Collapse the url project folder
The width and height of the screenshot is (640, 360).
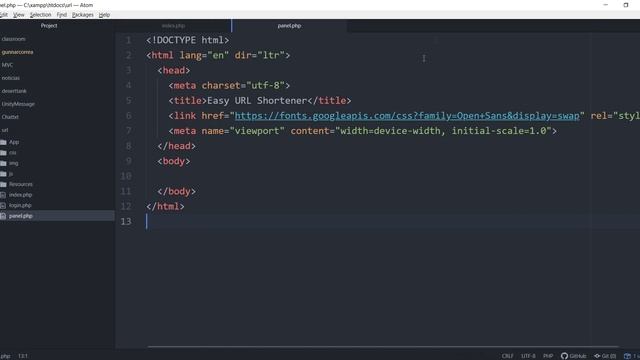coord(4,130)
